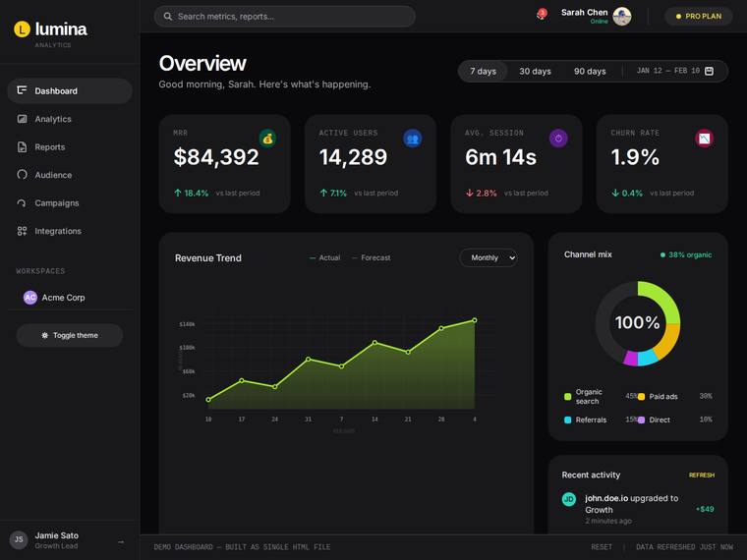
Task: Open Sarah Chen's profile avatar
Action: 622,17
